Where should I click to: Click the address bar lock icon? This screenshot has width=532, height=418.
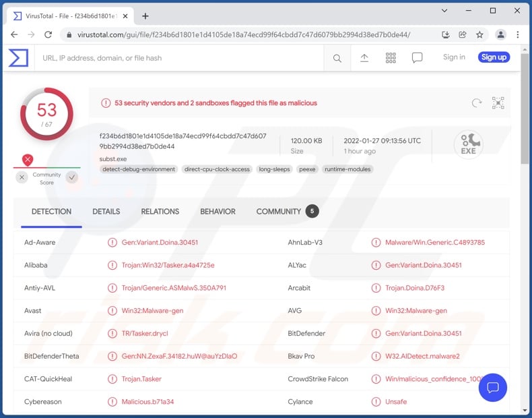69,34
